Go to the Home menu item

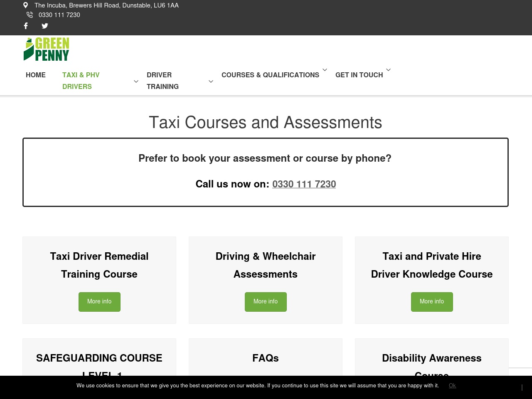(x=36, y=75)
